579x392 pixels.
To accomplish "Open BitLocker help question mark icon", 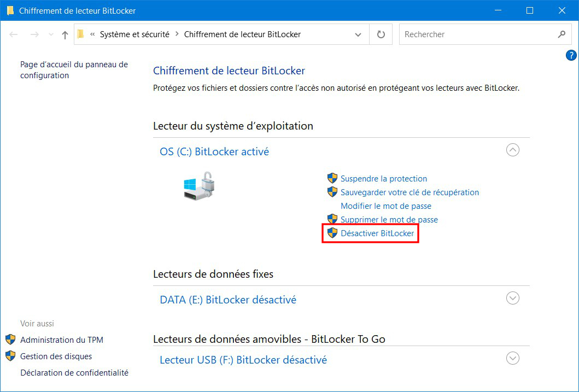I will click(x=571, y=55).
